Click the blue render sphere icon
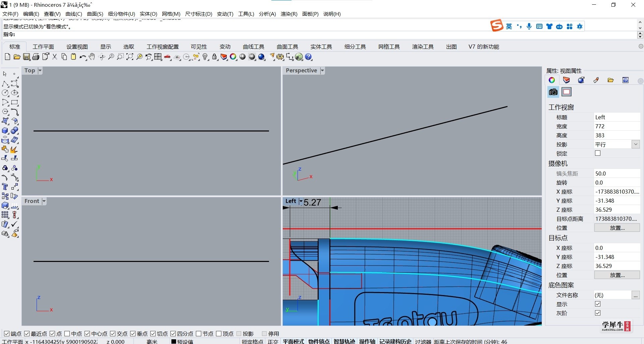Viewport: 644px width, 344px height. [x=262, y=57]
